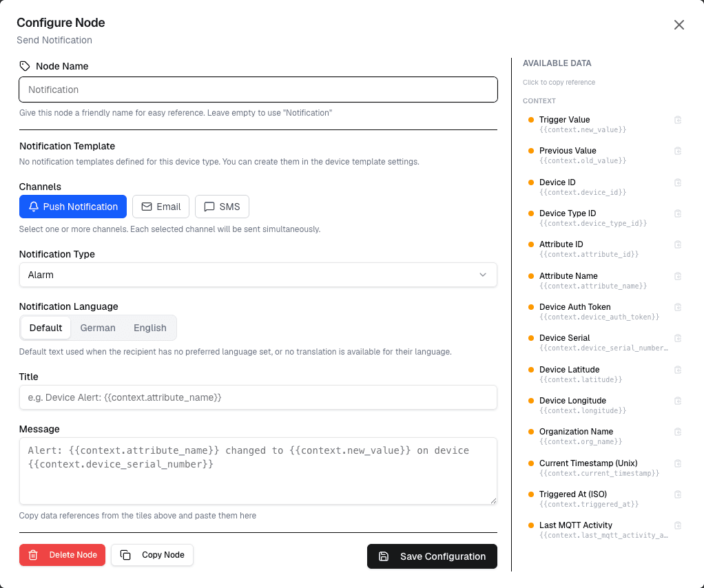Click inside the Message text area
Viewport: 704px width, 588px height.
258,471
